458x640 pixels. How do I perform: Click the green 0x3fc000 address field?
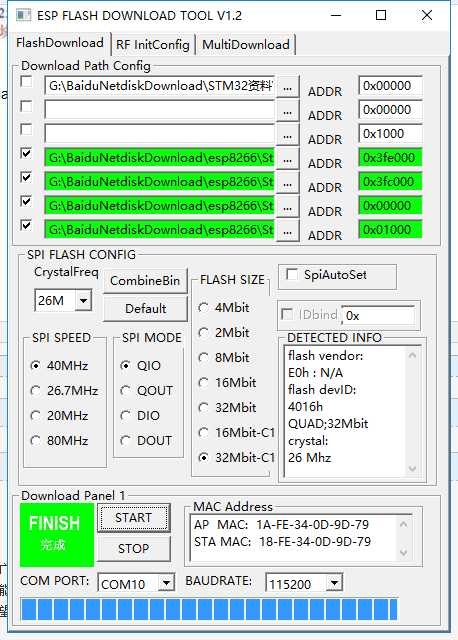[x=390, y=182]
